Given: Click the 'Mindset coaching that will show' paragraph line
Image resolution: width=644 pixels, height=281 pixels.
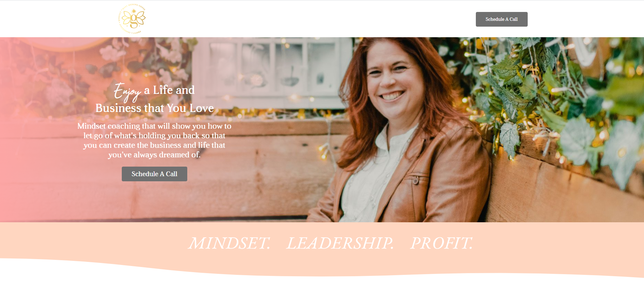Looking at the screenshot, I should point(154,126).
